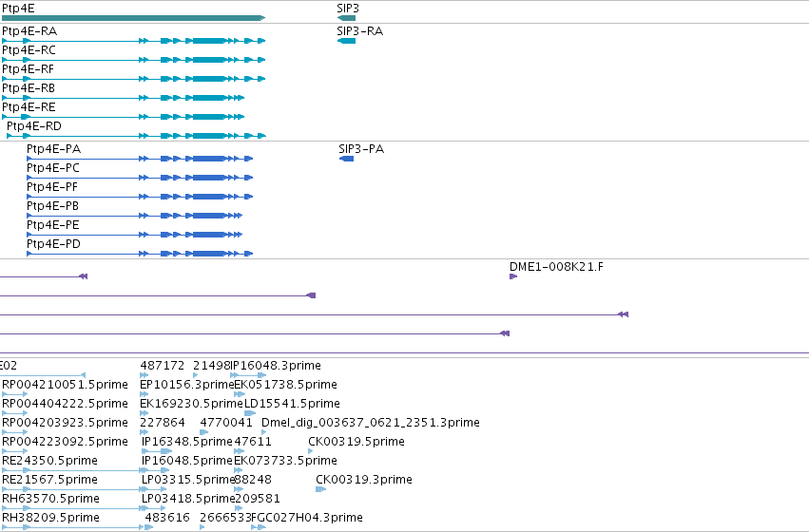Image resolution: width=809 pixels, height=532 pixels.
Task: Click the 47611 feature label
Action: (x=253, y=442)
